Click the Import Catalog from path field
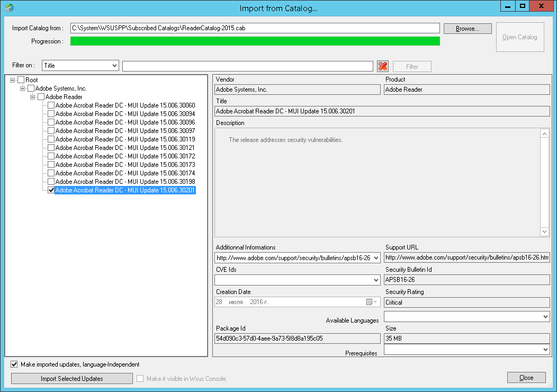 click(x=255, y=28)
